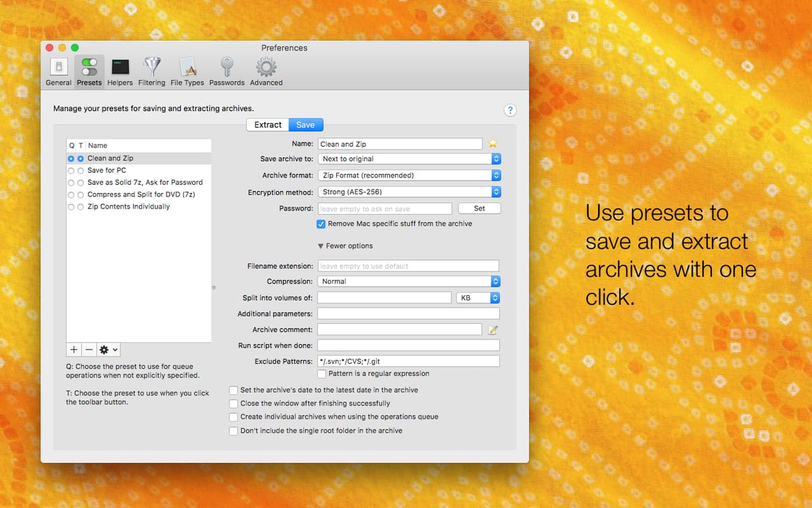
Task: Select the queue radio button for 'Save for PC'
Action: (71, 170)
